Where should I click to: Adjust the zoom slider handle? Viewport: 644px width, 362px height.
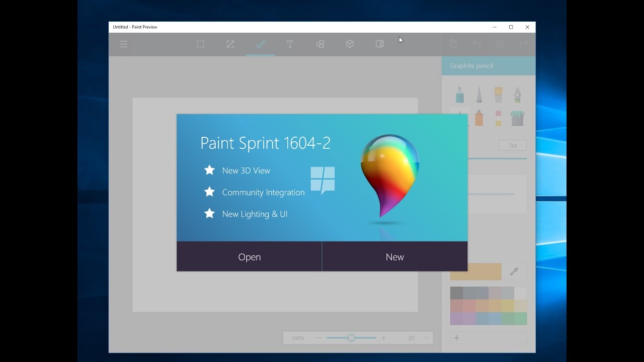(x=351, y=338)
